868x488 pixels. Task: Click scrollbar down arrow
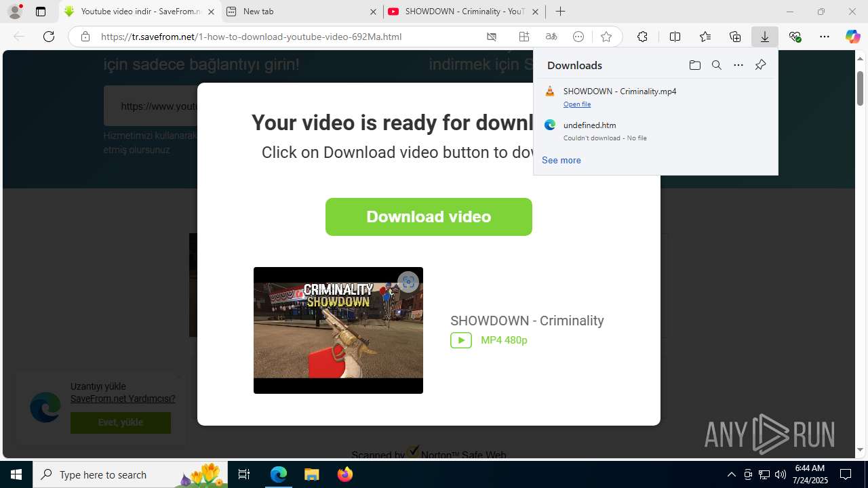[860, 449]
